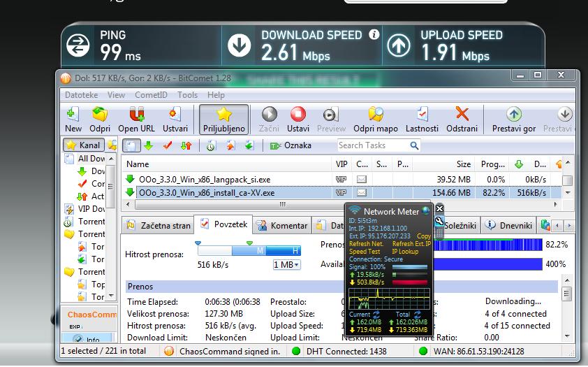Open the 1 MB speed limit dropdown
Screen dimensions: 588x367
[286, 265]
